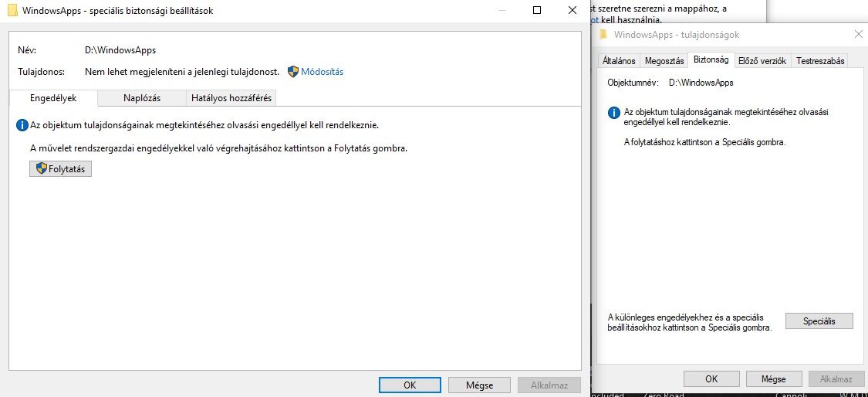Open Előző verziók tab in tulajdonságok window
The width and height of the screenshot is (868, 397).
click(762, 61)
